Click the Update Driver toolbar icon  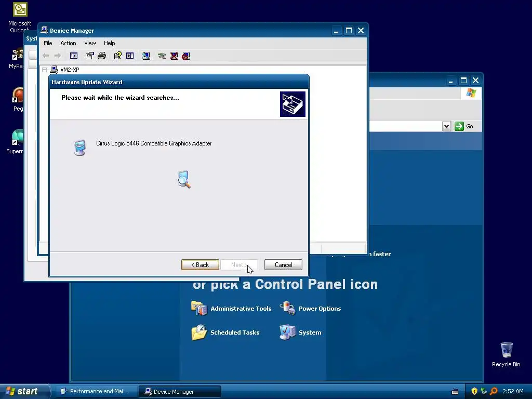click(162, 56)
